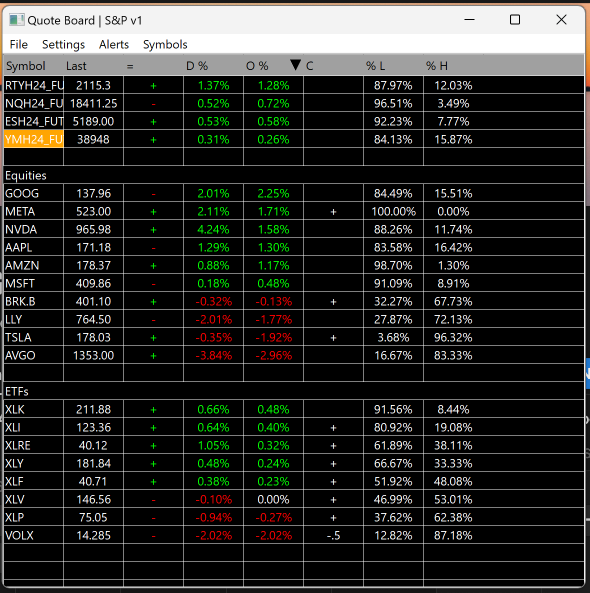Screen dimensions: 590x593
Task: Open the File menu
Action: 19,45
